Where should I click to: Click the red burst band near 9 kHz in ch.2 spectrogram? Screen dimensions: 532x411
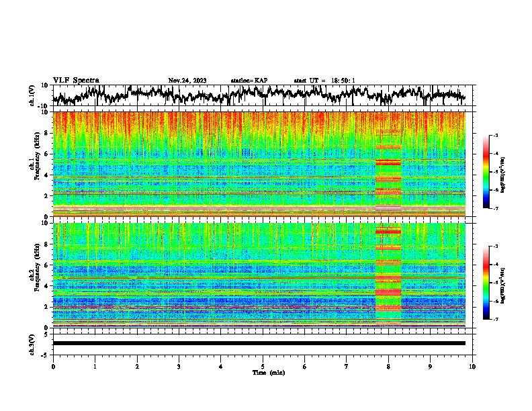388,232
